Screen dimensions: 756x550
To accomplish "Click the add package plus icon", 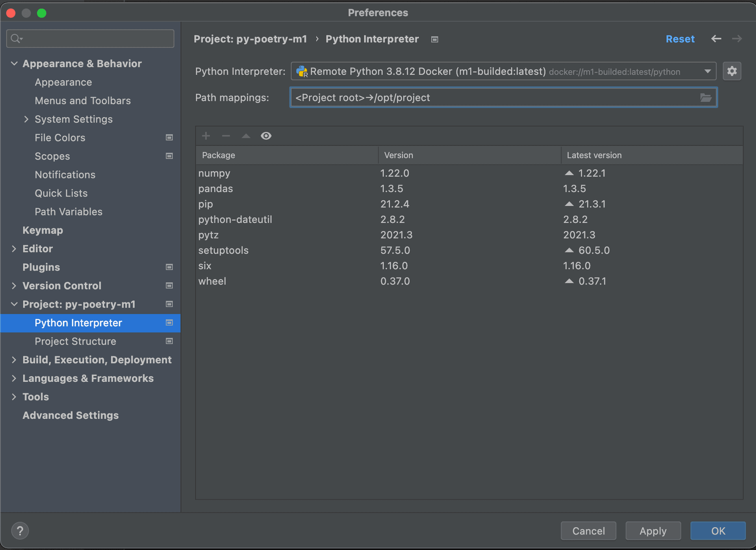I will click(x=206, y=136).
